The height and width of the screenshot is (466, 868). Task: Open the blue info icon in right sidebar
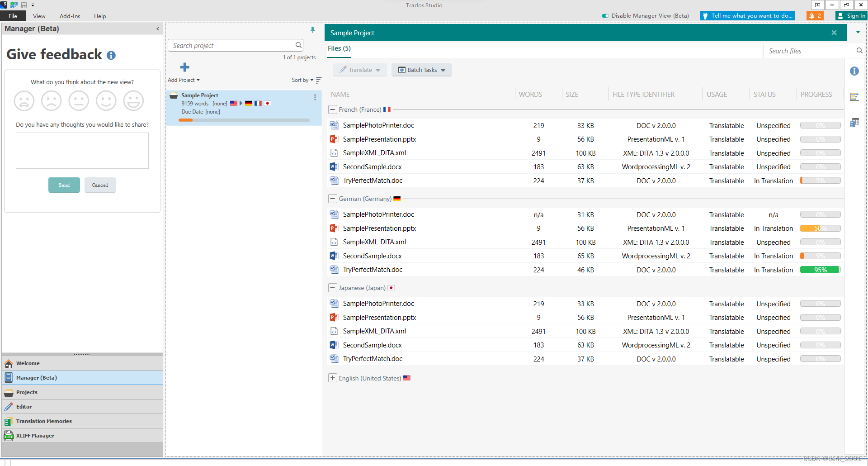tap(854, 71)
